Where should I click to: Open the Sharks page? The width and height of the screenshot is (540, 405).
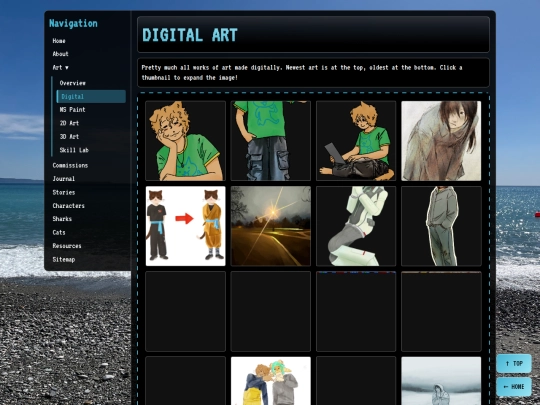coord(62,219)
